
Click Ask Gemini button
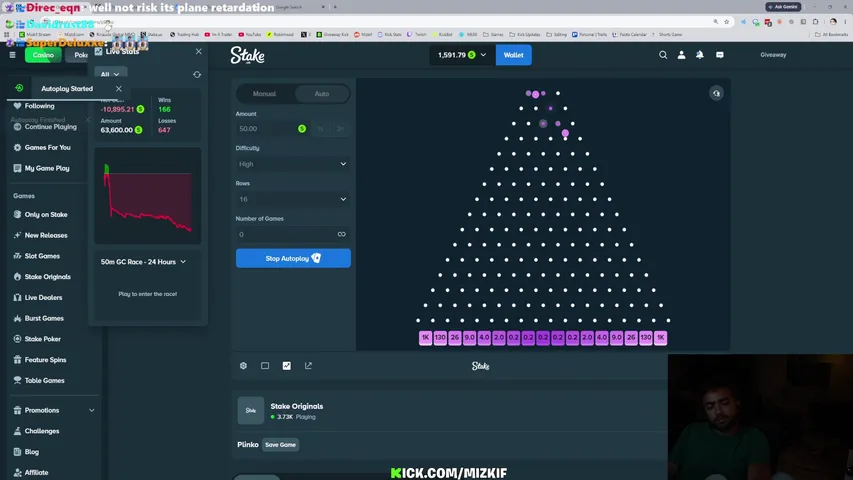[783, 7]
